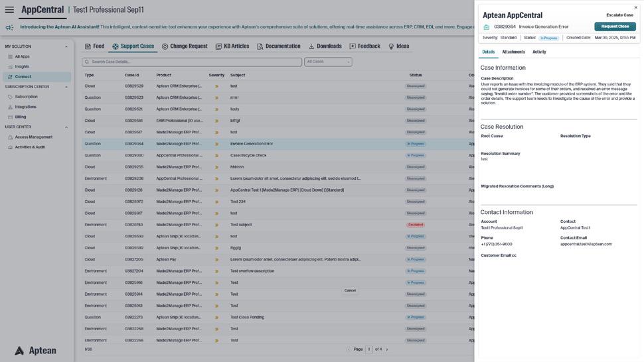The width and height of the screenshot is (644, 362).
Task: Click the Downloads tab icon
Action: point(311,46)
